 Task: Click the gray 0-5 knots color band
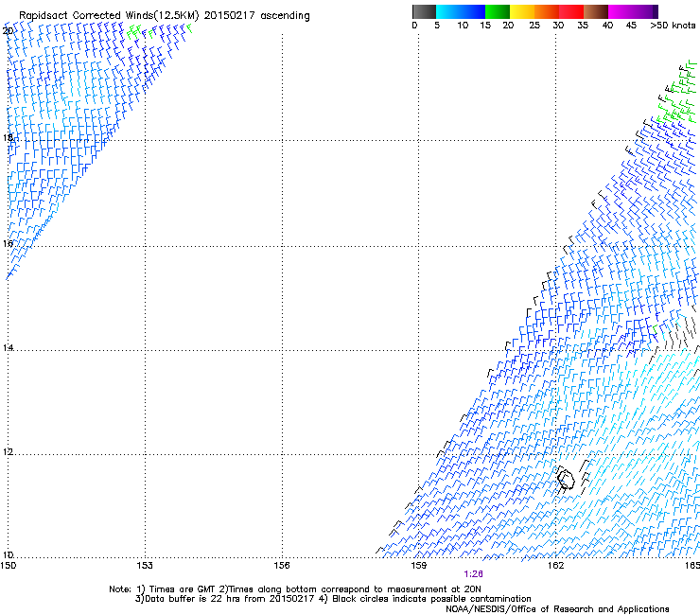tap(424, 11)
